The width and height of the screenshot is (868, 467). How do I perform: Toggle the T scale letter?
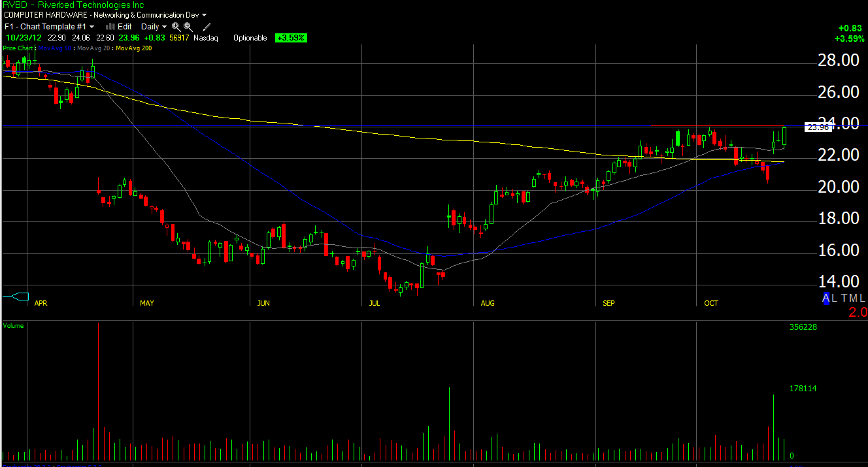844,298
